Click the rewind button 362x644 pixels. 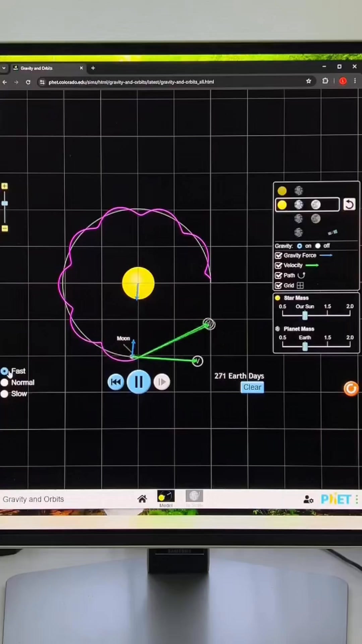click(116, 382)
